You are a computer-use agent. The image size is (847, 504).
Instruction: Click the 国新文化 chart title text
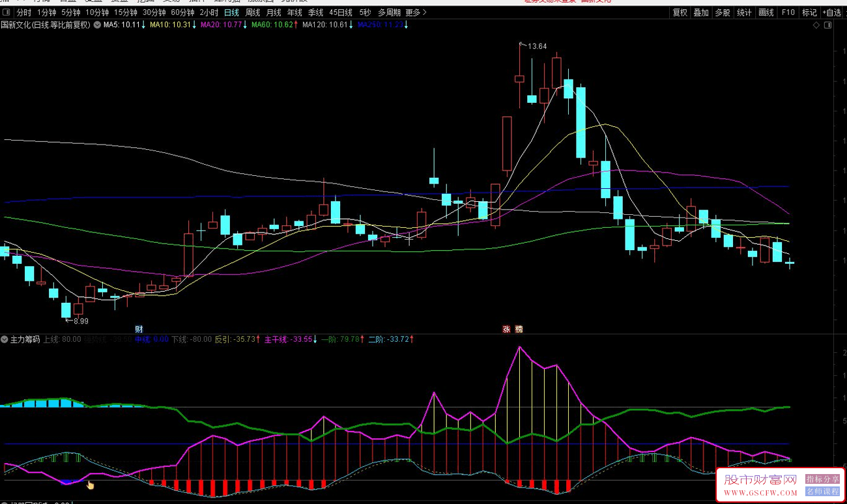pyautogui.click(x=46, y=25)
